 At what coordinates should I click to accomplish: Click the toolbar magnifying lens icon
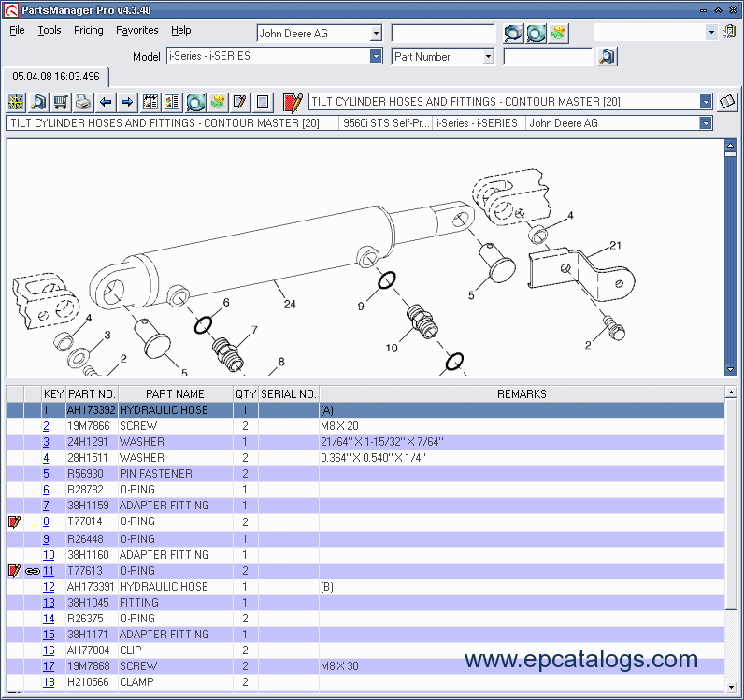pyautogui.click(x=195, y=102)
